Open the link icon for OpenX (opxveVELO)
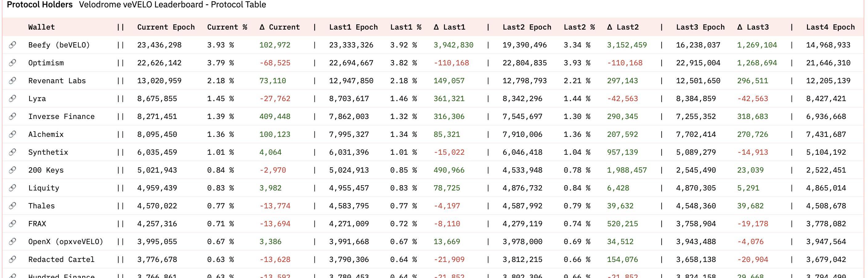Image resolution: width=868 pixels, height=278 pixels. click(12, 241)
